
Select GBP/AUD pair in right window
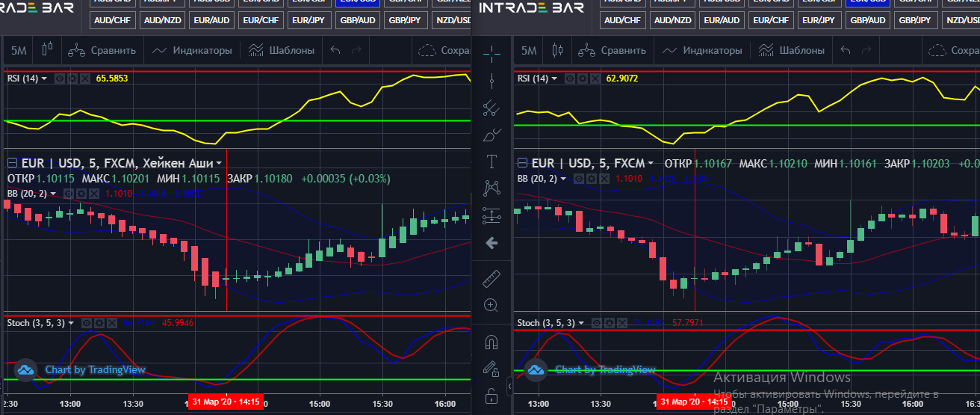[869, 20]
